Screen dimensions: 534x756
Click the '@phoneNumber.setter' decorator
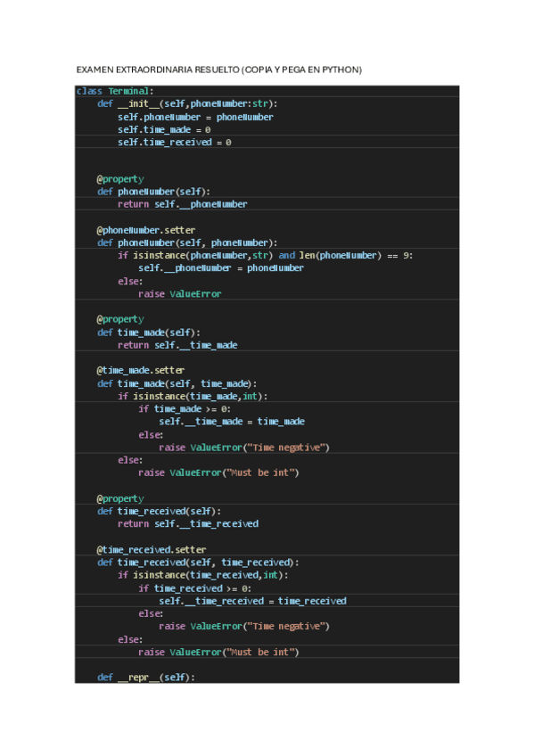tap(146, 230)
